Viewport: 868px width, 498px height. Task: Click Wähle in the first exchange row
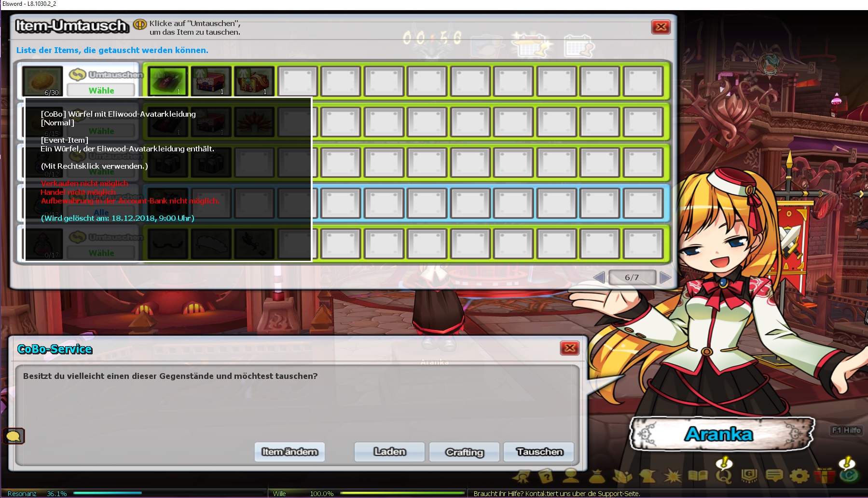tap(101, 90)
